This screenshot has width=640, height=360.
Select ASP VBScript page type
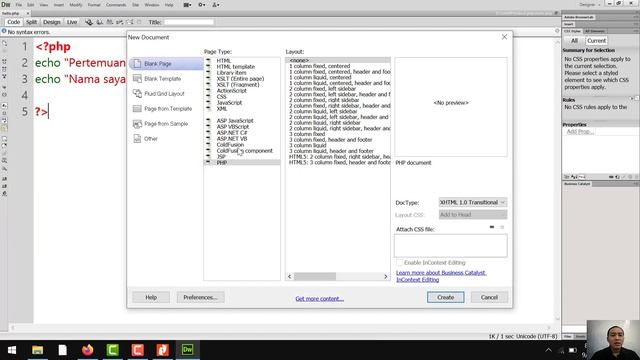click(x=233, y=127)
